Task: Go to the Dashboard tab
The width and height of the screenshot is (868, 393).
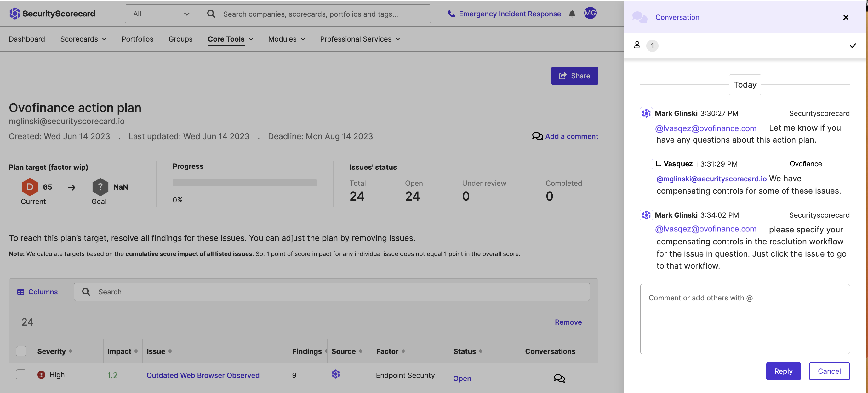Action: pos(27,39)
